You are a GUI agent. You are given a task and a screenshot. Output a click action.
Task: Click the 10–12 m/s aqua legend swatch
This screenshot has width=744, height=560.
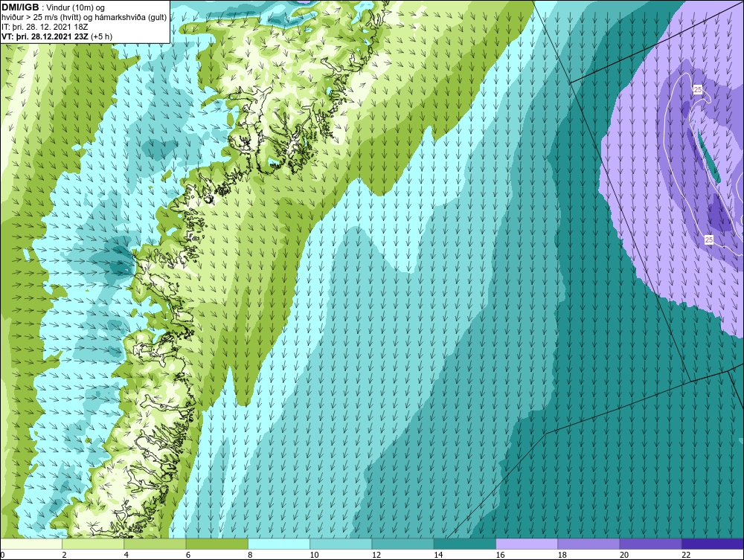click(x=341, y=544)
